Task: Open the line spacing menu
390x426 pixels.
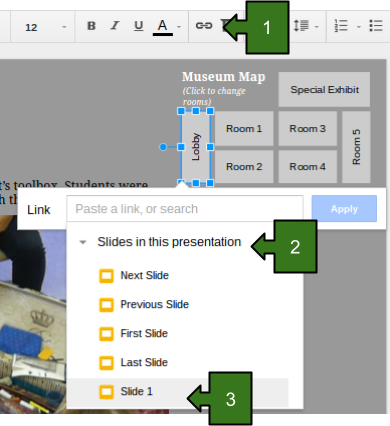Action: pyautogui.click(x=301, y=26)
